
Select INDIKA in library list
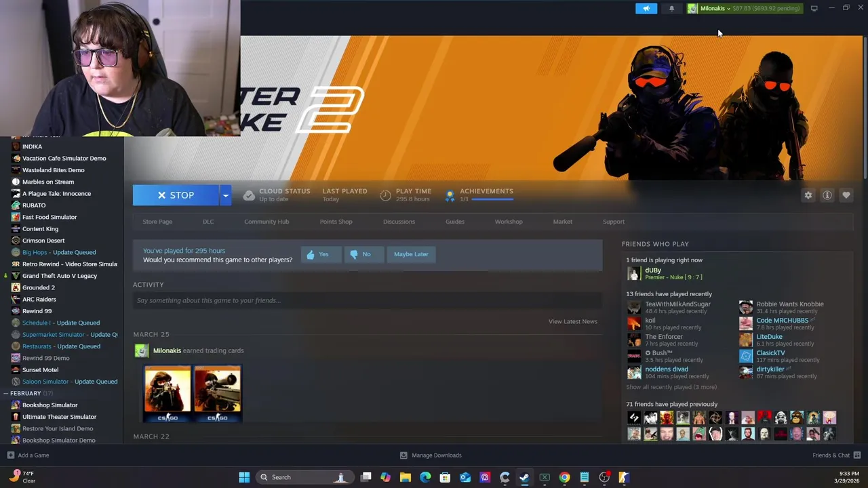[32, 146]
